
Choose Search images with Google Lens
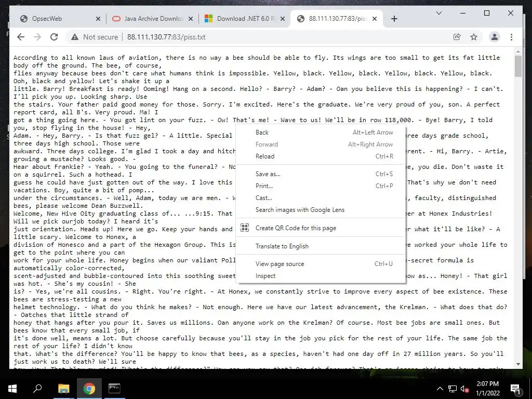321,210
